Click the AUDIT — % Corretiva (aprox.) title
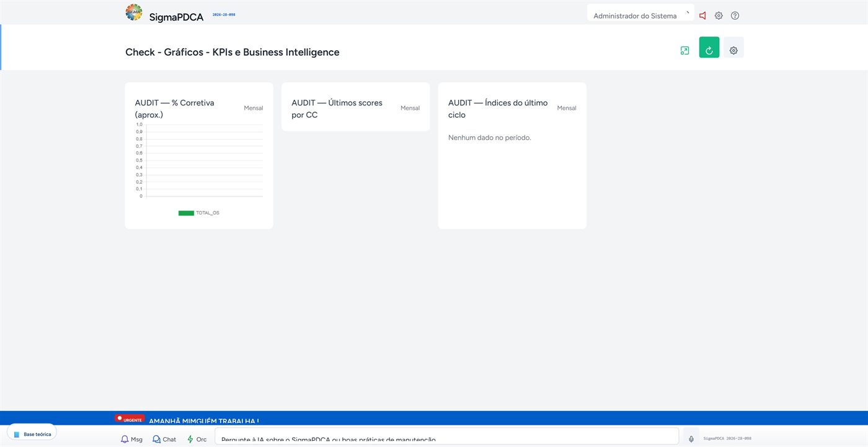Screen dimensions: 868x447 point(175,108)
